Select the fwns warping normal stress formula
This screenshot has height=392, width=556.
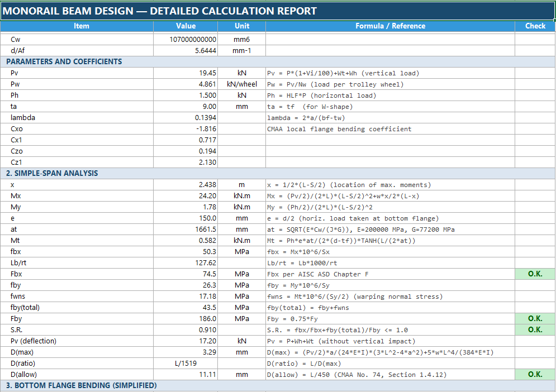click(390, 297)
